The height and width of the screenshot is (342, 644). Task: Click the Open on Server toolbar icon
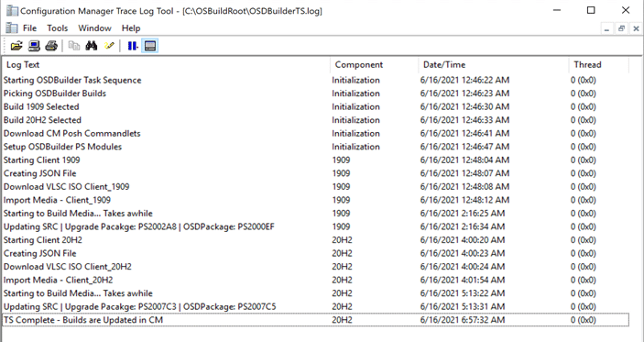click(x=34, y=46)
